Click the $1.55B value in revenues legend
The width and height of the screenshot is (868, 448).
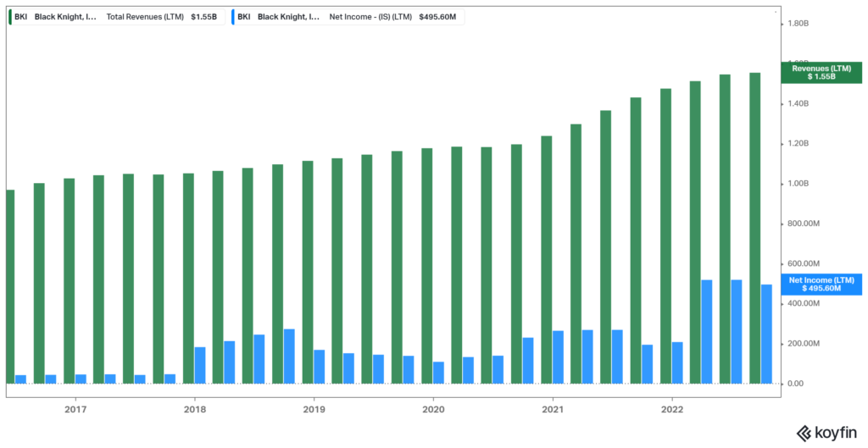(x=204, y=16)
